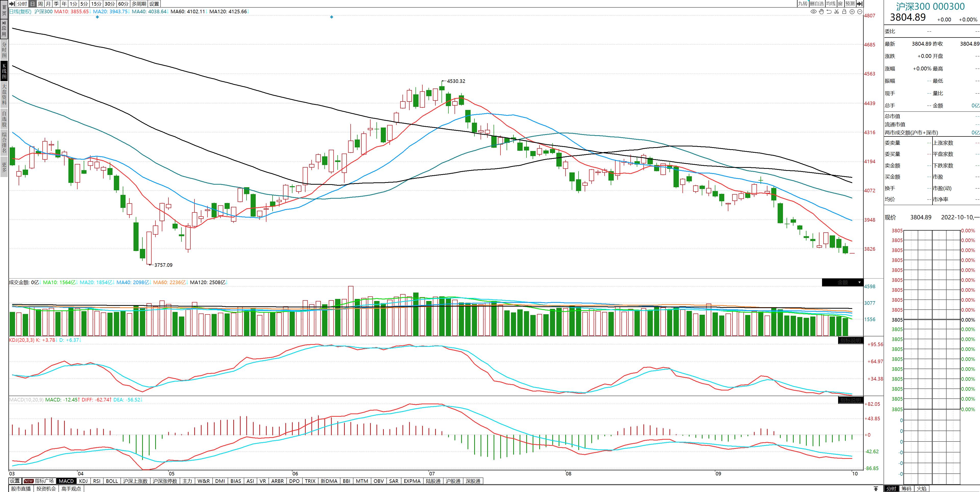
Task: Select the scissors cut tool icon
Action: (837, 12)
